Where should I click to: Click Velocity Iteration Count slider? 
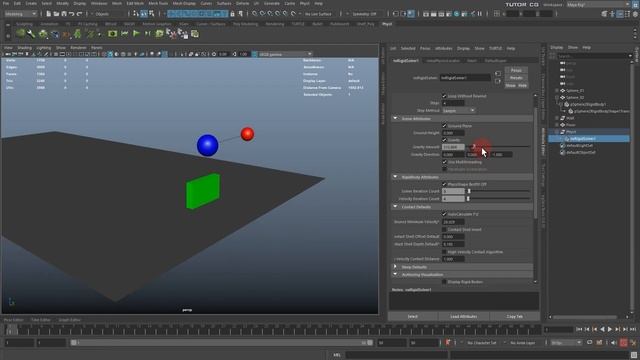pos(498,199)
